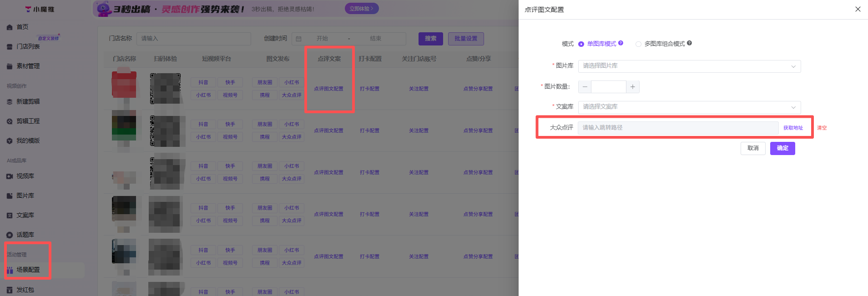This screenshot has height=296, width=868.
Task: Click the first row QR code image
Action: pyautogui.click(x=166, y=89)
